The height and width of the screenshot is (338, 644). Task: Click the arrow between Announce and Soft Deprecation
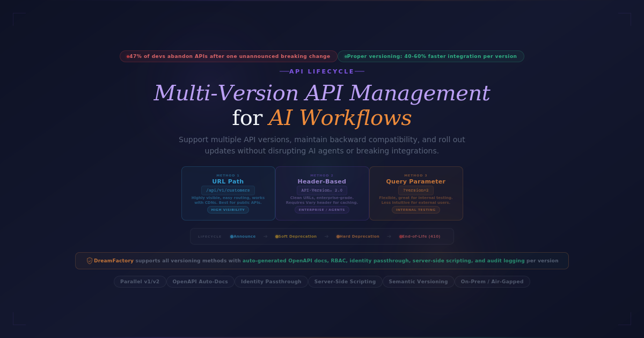265,237
